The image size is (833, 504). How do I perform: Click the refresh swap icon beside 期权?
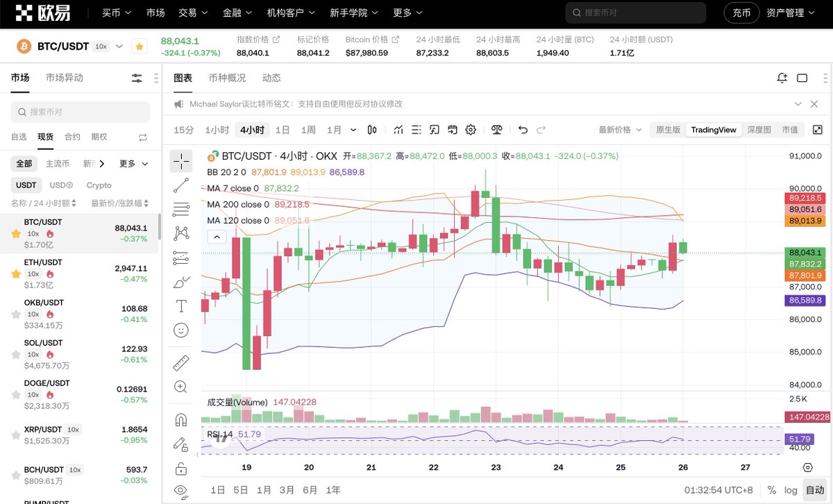143,137
